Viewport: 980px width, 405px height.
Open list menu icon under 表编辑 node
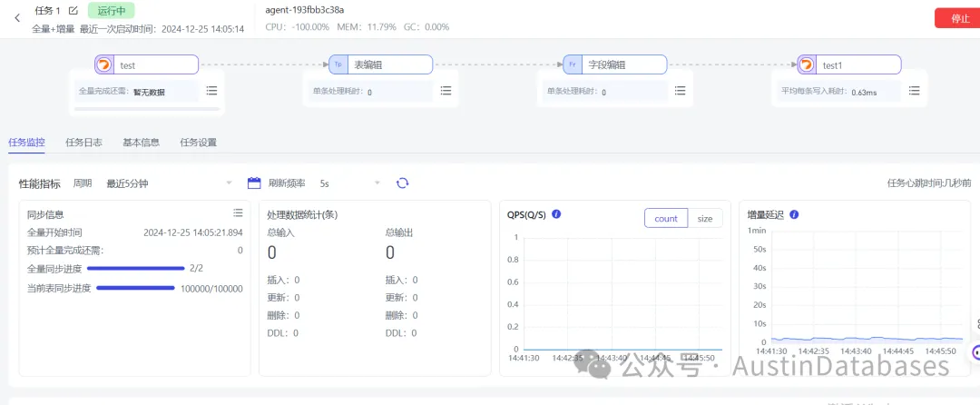tap(446, 91)
